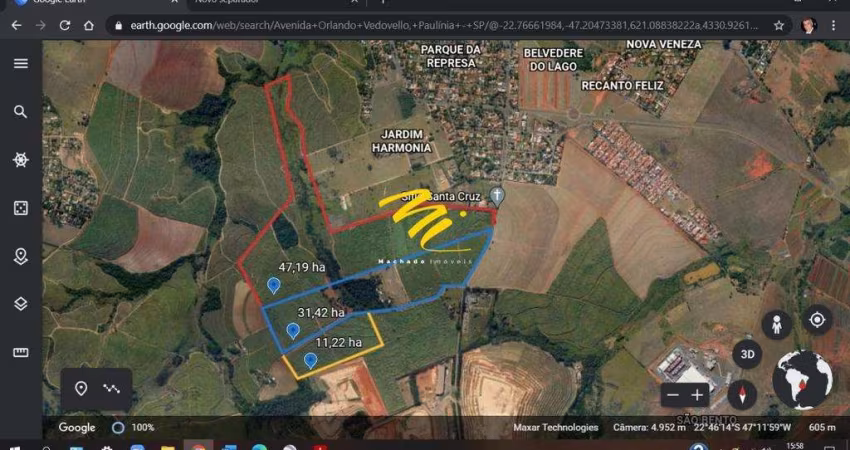Click the Belvedere do Lago label

[553, 60]
